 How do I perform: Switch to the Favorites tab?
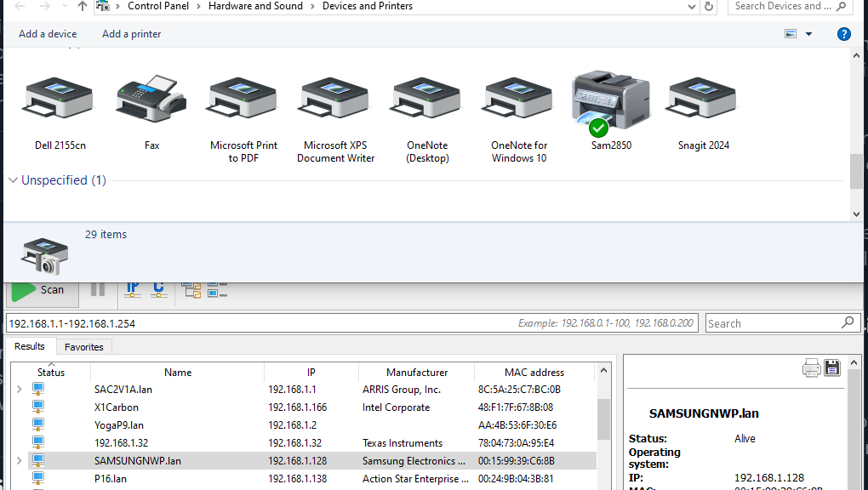tap(84, 346)
